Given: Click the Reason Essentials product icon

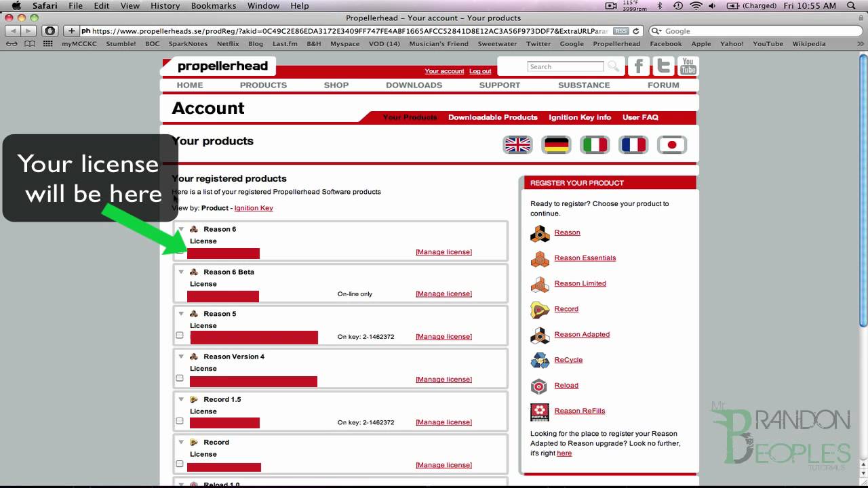Looking at the screenshot, I should pos(540,258).
